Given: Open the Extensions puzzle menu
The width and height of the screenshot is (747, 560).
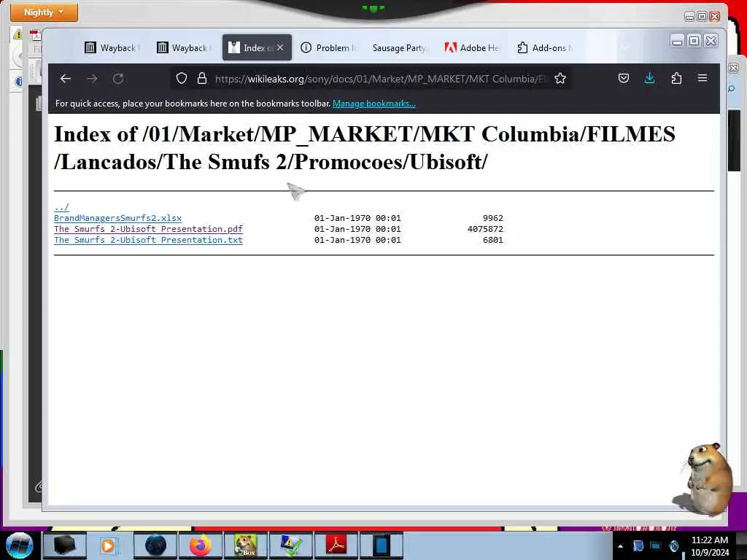Looking at the screenshot, I should point(676,78).
